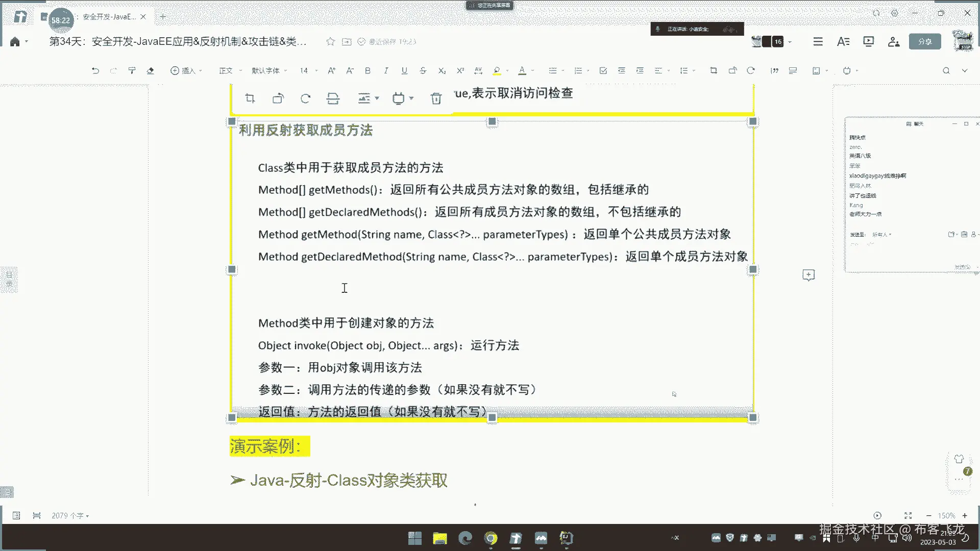Viewport: 980px width, 551px height.
Task: Select the format painter tool
Action: click(x=132, y=71)
